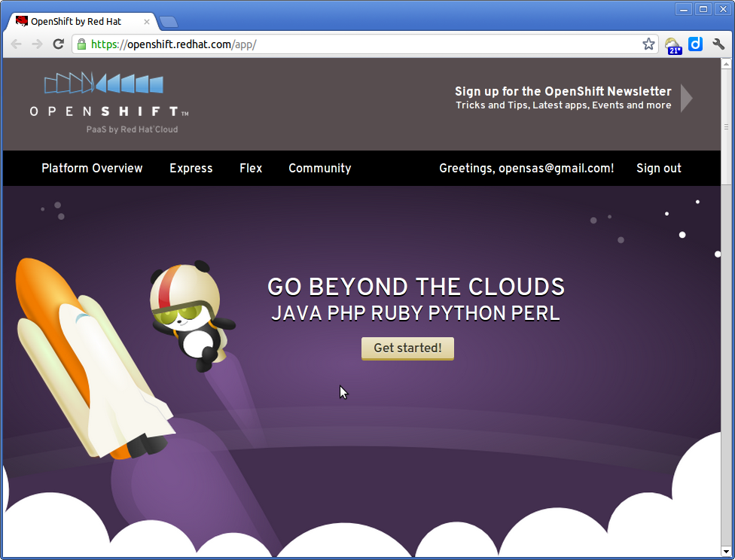
Task: Open a new tab button
Action: pos(168,22)
